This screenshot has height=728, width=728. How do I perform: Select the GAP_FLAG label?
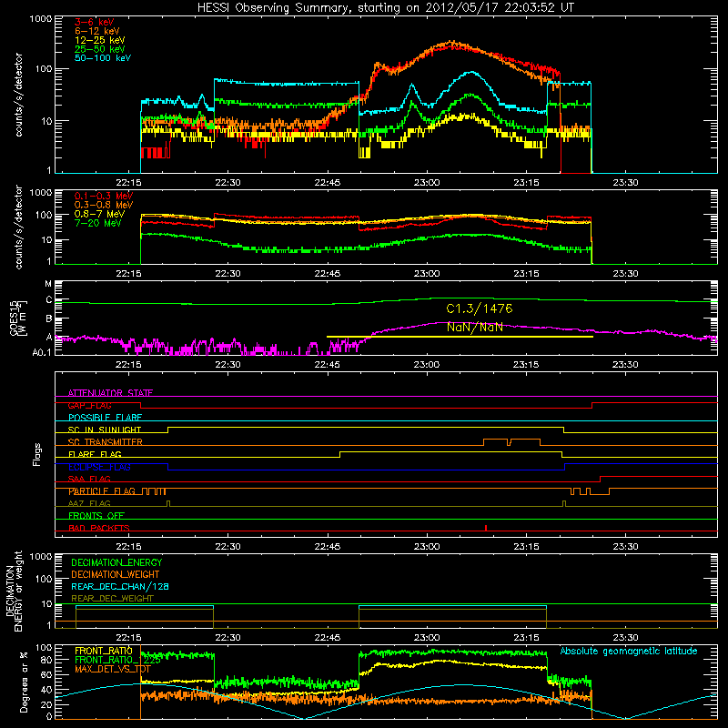(89, 405)
